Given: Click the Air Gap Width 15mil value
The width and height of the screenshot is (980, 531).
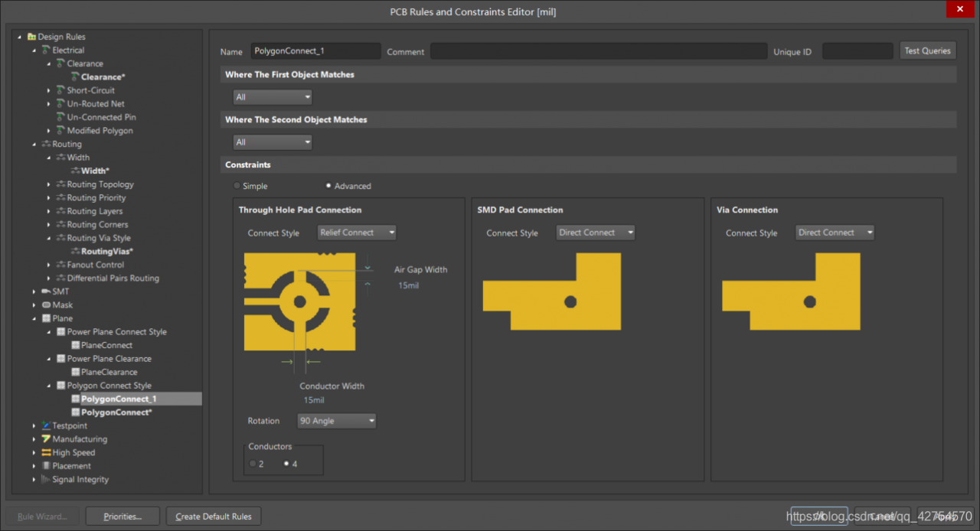Looking at the screenshot, I should pos(408,285).
